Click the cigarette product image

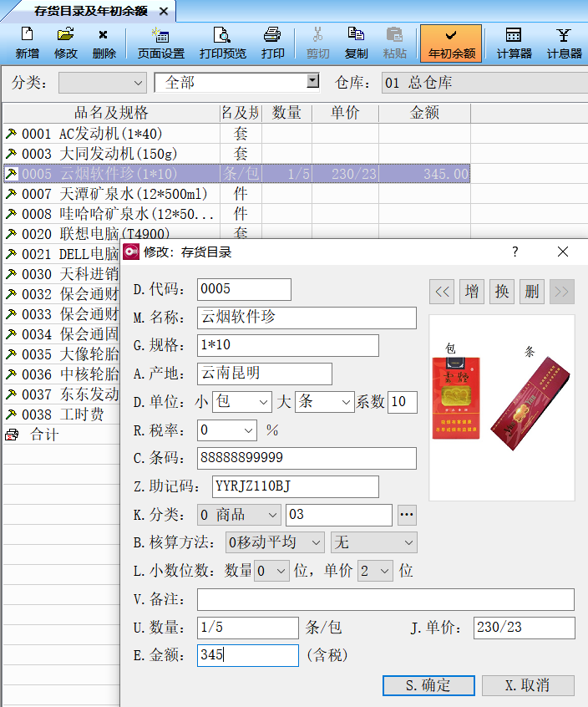pyautogui.click(x=501, y=408)
